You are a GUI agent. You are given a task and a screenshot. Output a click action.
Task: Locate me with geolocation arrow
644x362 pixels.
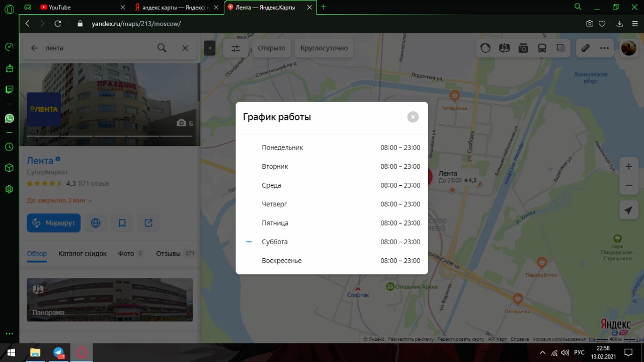[628, 210]
